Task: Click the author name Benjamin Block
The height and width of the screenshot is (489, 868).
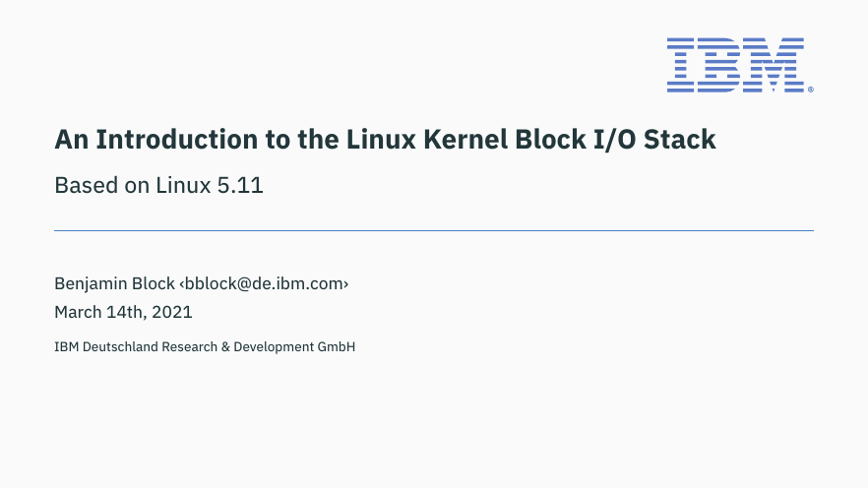Action: [x=114, y=283]
